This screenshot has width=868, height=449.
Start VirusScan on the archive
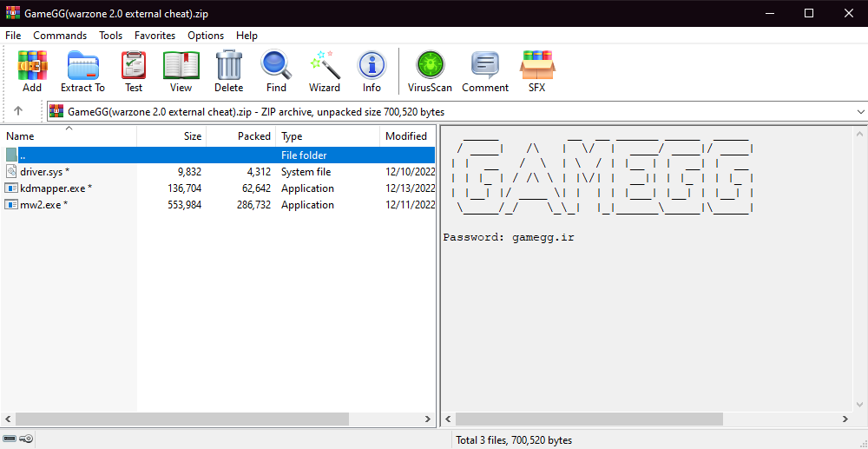point(430,71)
